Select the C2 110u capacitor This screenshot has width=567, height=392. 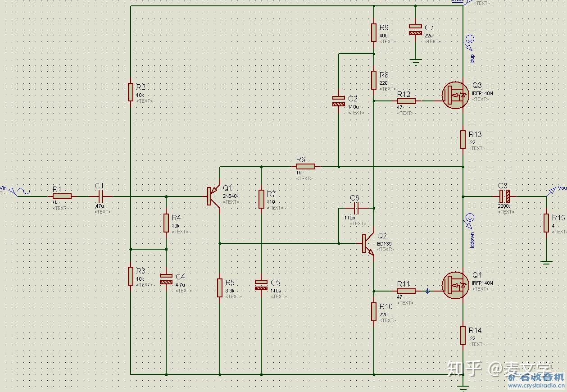click(x=338, y=101)
